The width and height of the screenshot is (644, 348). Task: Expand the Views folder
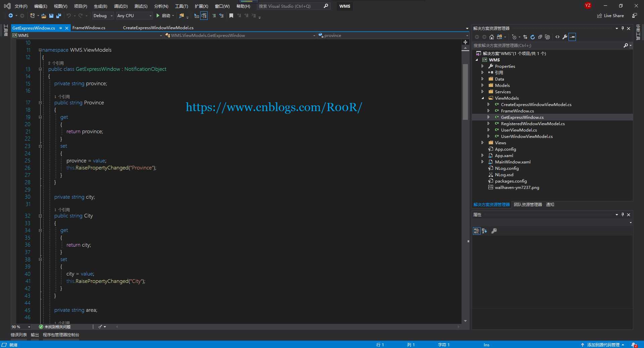click(483, 143)
